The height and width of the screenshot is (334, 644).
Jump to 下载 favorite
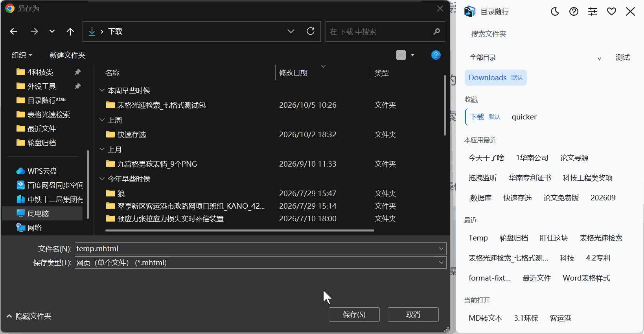point(485,117)
